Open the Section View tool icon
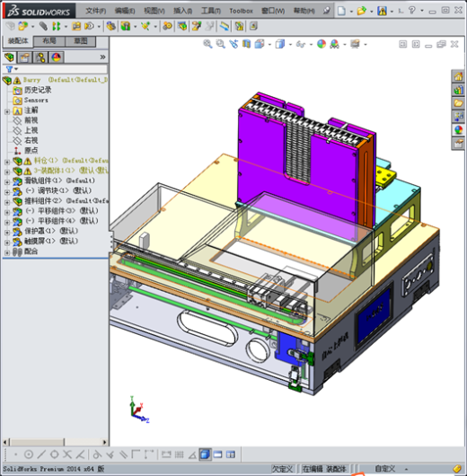Screen dimensions: 467x476 246,44
